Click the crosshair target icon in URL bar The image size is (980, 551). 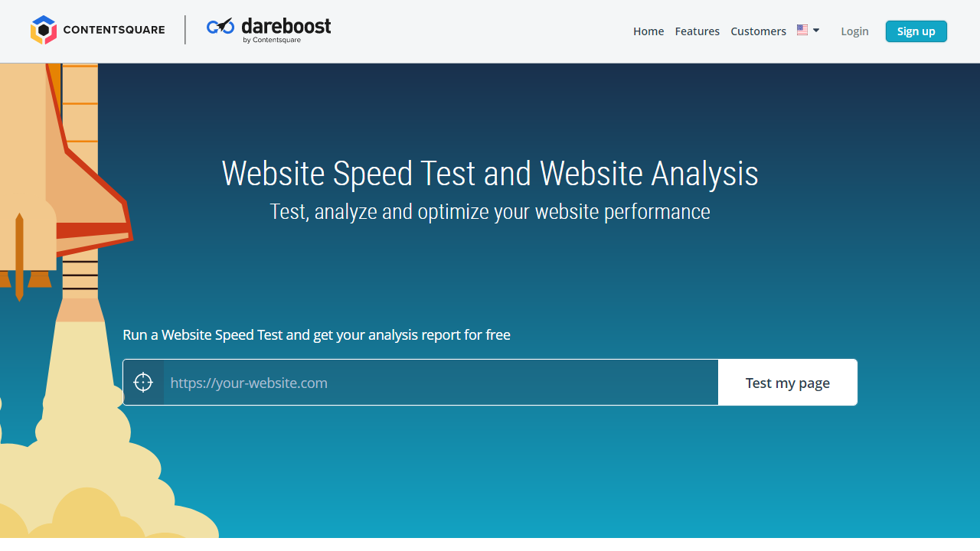pos(143,383)
